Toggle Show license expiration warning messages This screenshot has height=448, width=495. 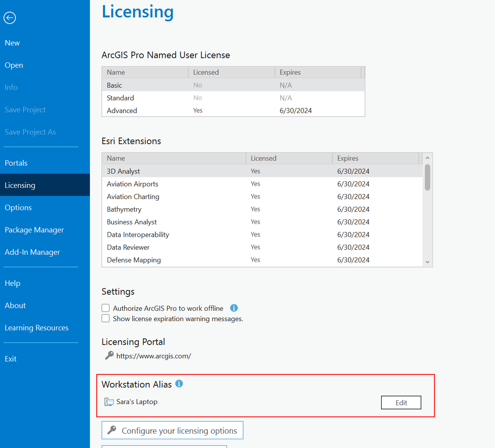[106, 319]
